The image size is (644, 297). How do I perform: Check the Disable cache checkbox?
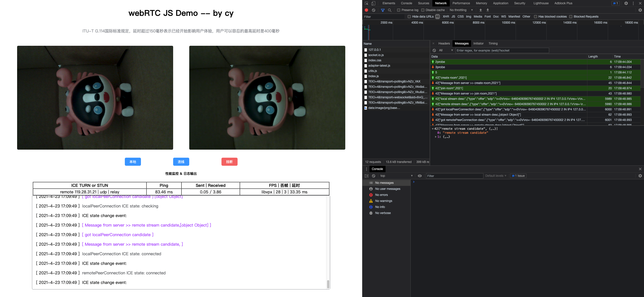[x=423, y=10]
